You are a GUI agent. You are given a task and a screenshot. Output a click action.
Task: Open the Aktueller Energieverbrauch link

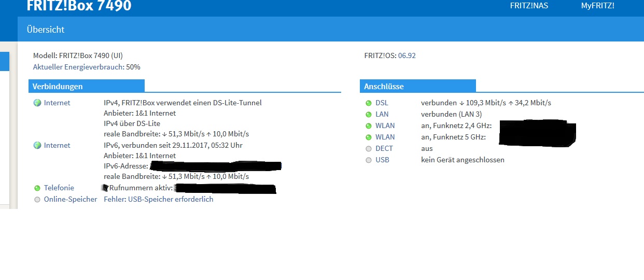pos(78,67)
